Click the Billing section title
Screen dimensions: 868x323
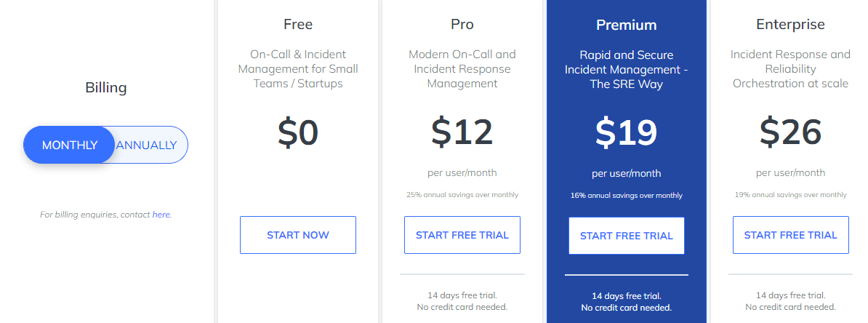tap(105, 87)
